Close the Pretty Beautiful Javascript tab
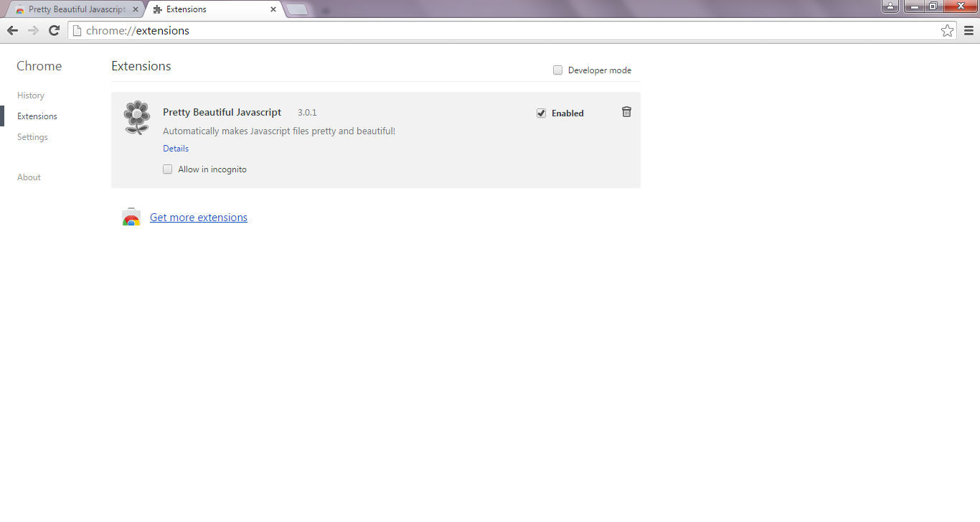980x522 pixels. point(136,9)
